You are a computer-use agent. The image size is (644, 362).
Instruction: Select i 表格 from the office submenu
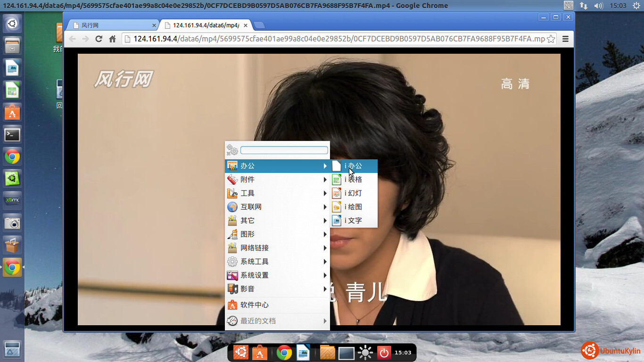354,180
